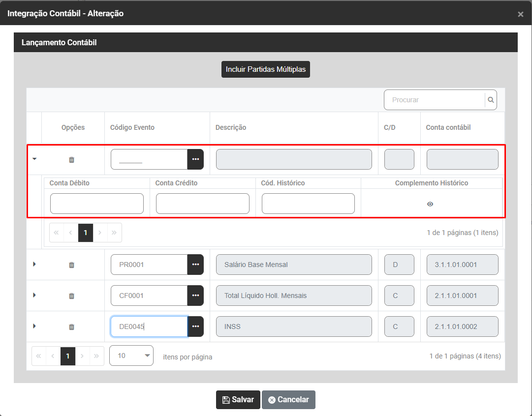Image resolution: width=532 pixels, height=416 pixels.
Task: Click trash icon for CF0001 row
Action: 71,296
